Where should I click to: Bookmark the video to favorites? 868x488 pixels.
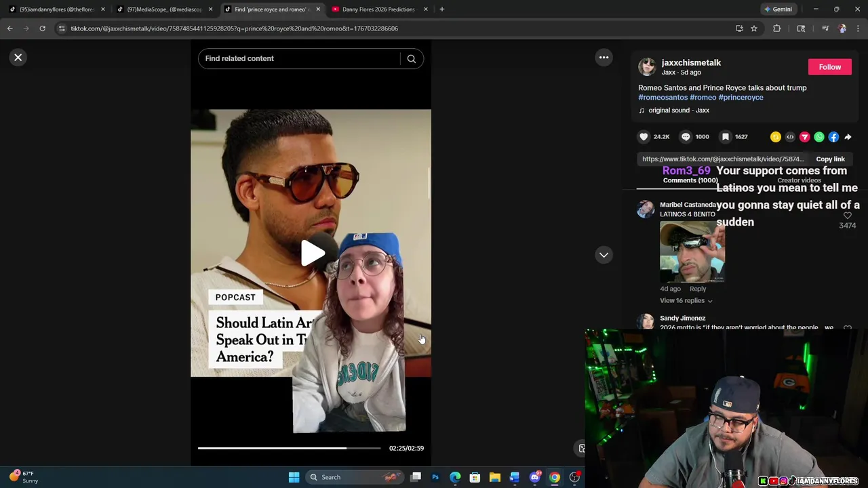pos(725,137)
